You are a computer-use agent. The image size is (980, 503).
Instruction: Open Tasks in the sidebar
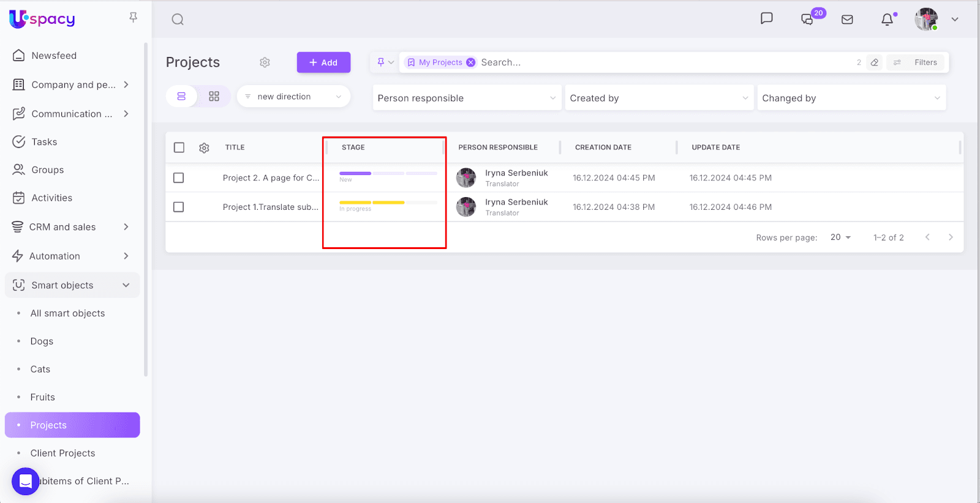pyautogui.click(x=44, y=142)
